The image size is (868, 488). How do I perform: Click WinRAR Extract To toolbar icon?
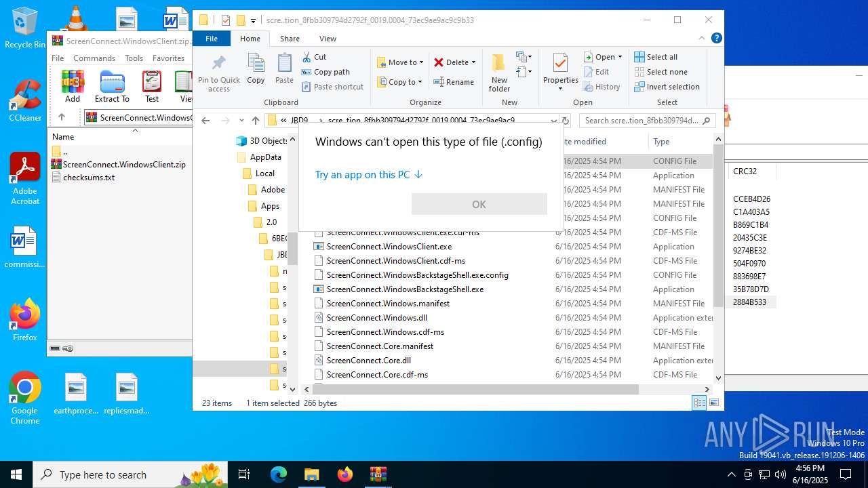pos(112,86)
